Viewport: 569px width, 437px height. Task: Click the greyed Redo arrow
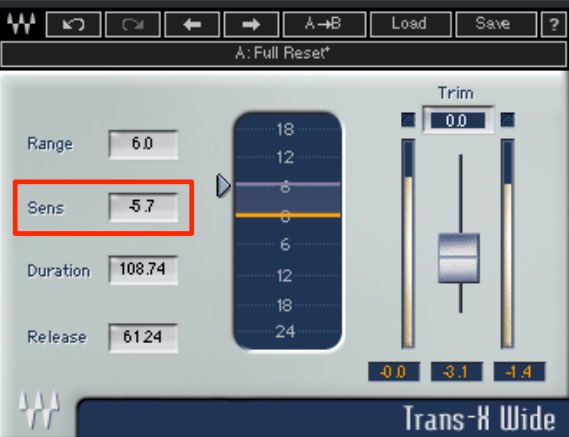click(133, 24)
